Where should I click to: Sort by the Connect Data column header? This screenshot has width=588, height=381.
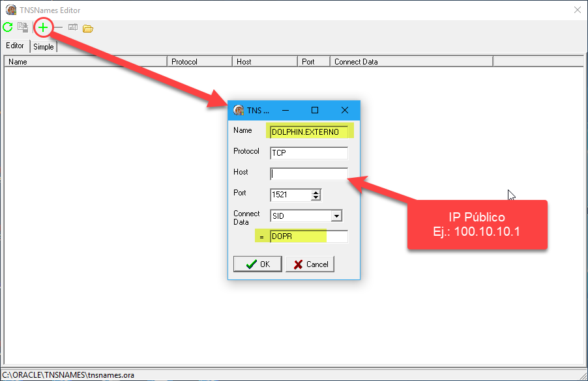click(411, 61)
